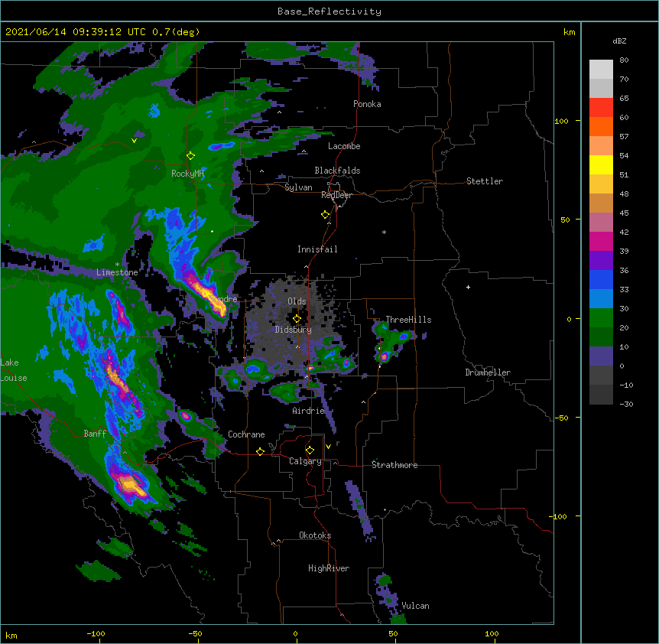Click the Lake Louise label
659x644 pixels.
click(14, 370)
